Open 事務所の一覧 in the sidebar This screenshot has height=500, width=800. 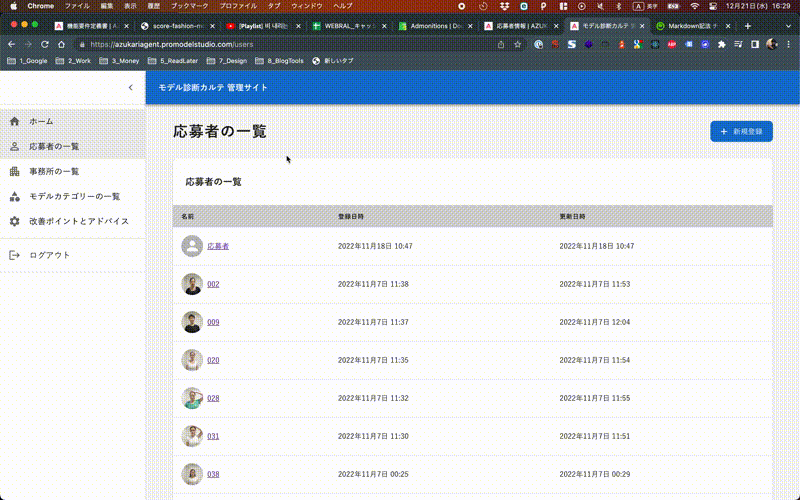[72, 171]
